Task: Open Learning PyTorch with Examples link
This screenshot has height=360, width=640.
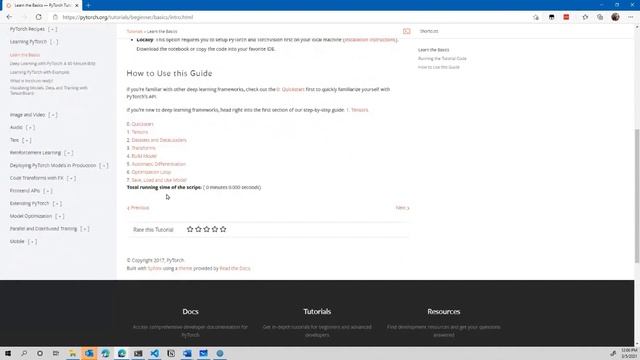Action: point(40,72)
